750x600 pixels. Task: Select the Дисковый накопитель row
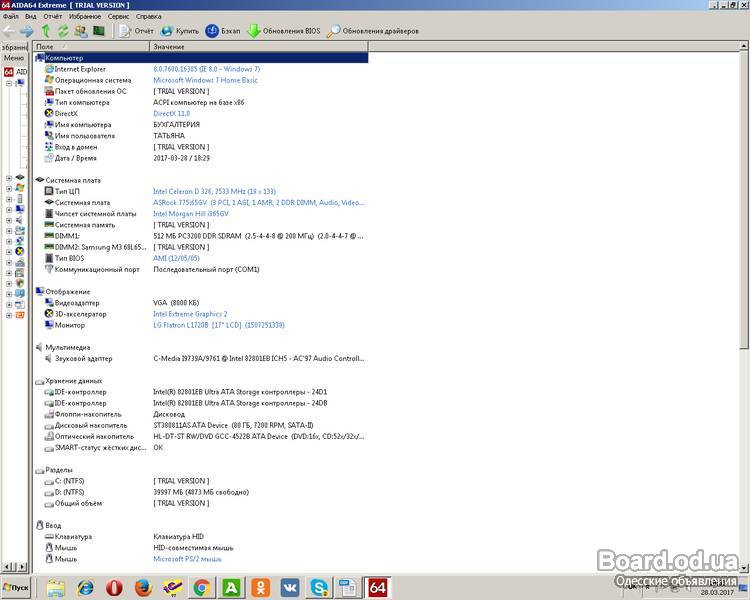click(201, 425)
